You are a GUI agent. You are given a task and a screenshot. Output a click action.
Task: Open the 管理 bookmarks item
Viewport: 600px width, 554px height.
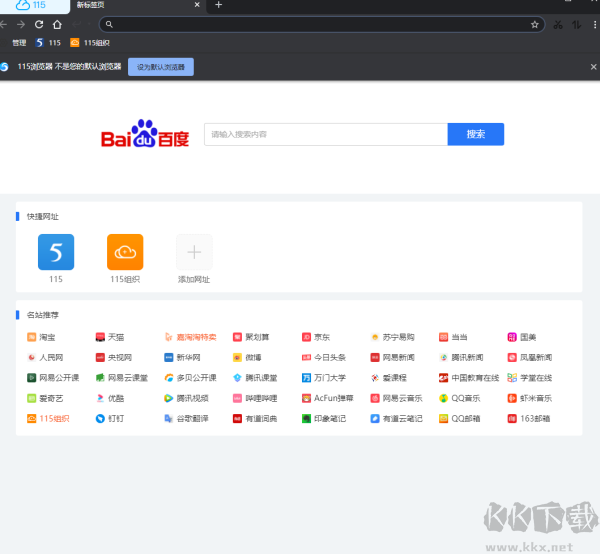tap(19, 43)
